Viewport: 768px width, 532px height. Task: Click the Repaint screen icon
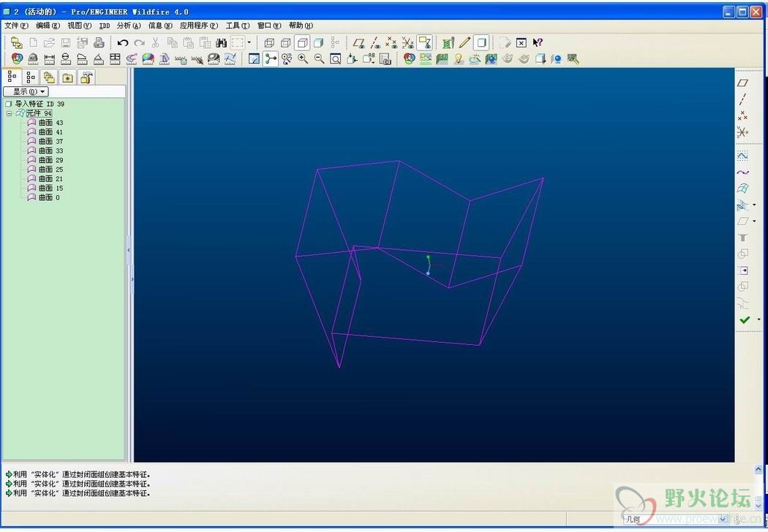(x=255, y=59)
